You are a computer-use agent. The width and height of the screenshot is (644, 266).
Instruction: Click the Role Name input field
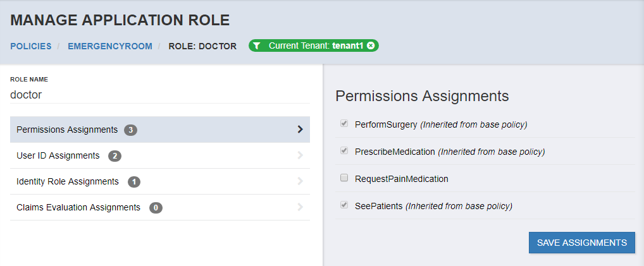pos(160,95)
